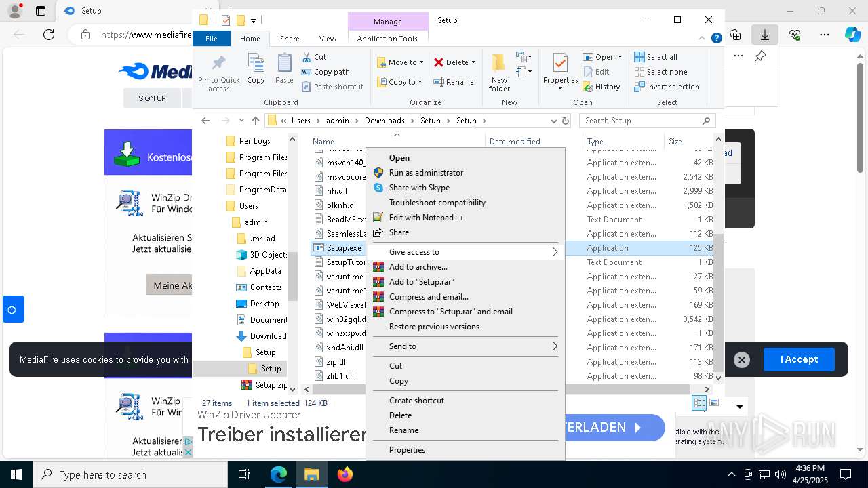Expand the Give access to submenu
The width and height of the screenshot is (868, 488).
465,252
